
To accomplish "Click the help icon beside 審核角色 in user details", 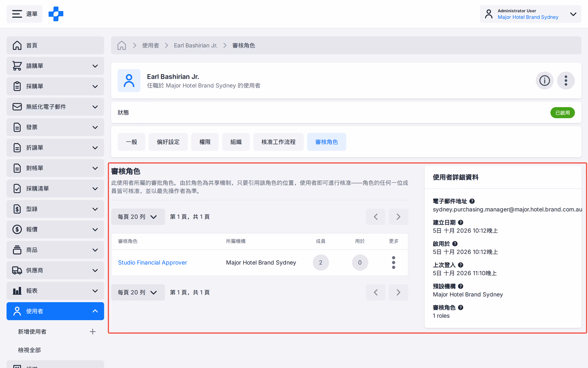I will [460, 308].
